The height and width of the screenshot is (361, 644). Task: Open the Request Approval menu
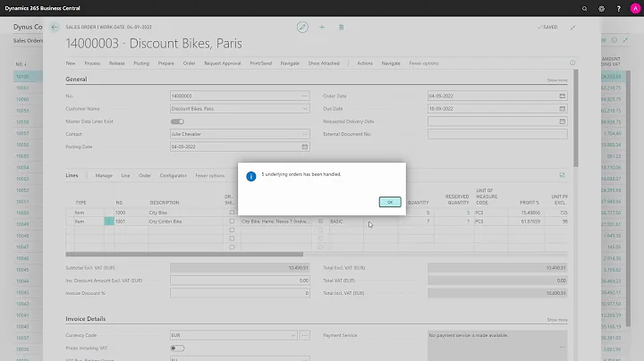[223, 63]
